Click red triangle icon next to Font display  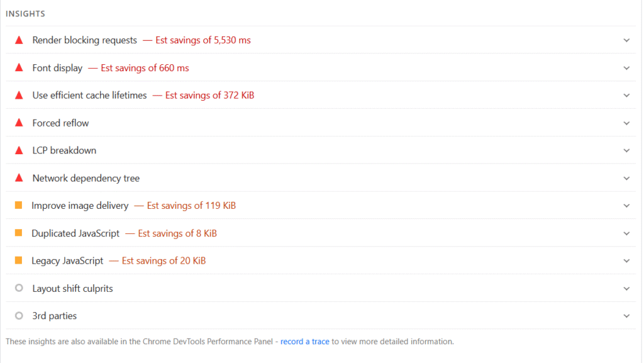point(19,68)
